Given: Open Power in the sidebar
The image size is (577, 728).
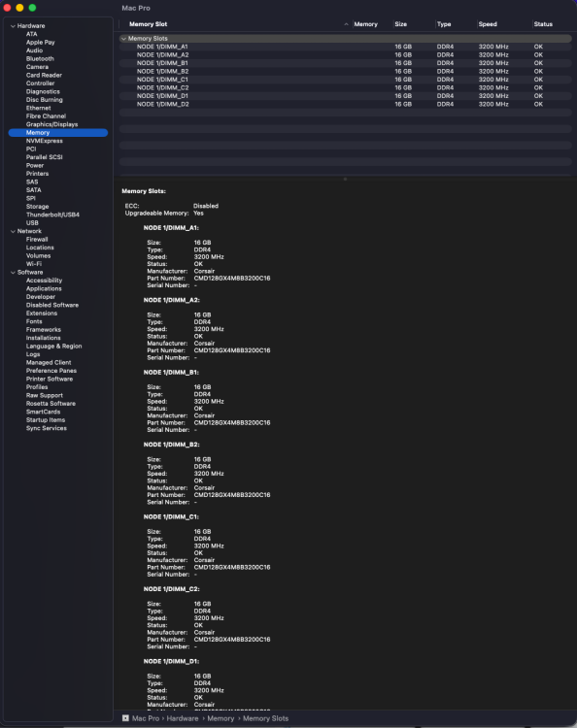Looking at the screenshot, I should click(35, 165).
